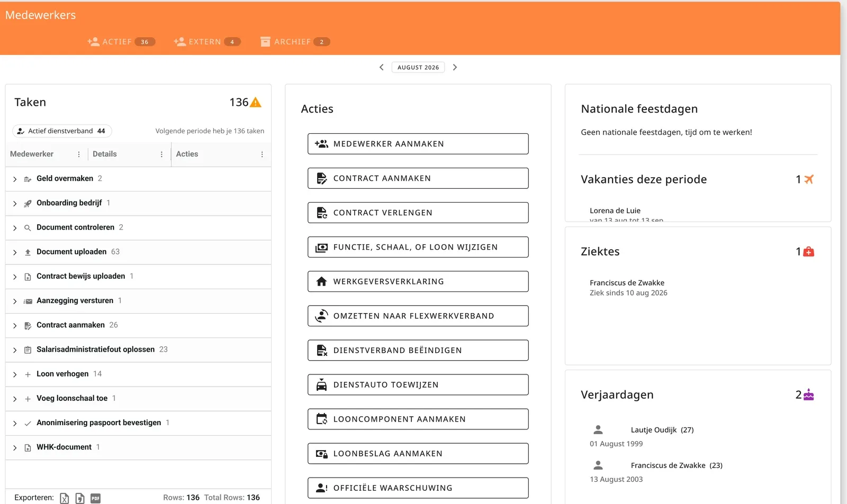Click Functie, schaal, of loon wijzigen
The height and width of the screenshot is (504, 847).
(418, 247)
